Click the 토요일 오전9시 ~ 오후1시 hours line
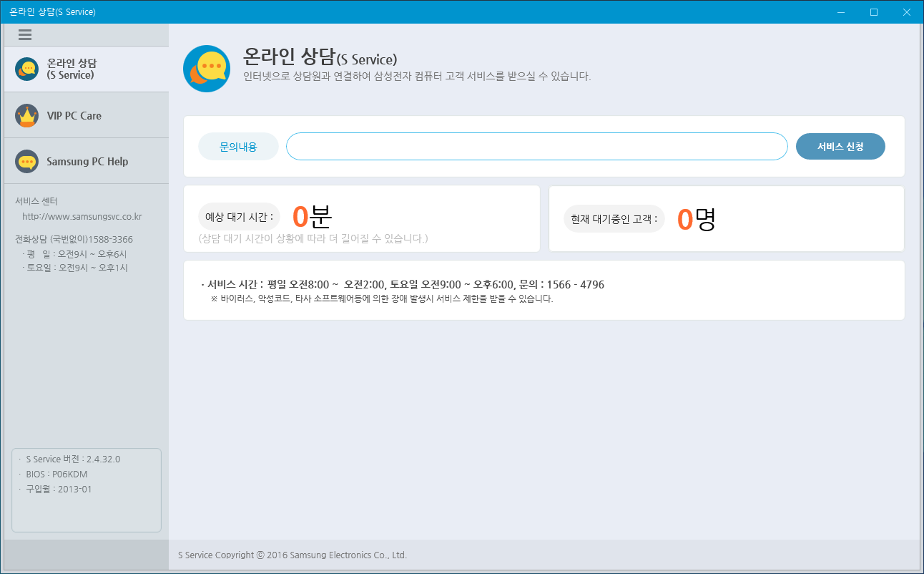Image resolution: width=924 pixels, height=574 pixels. 75,268
